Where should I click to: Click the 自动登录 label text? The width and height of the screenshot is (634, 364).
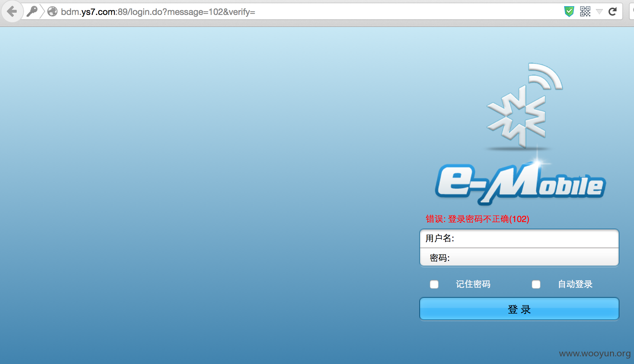[575, 284]
